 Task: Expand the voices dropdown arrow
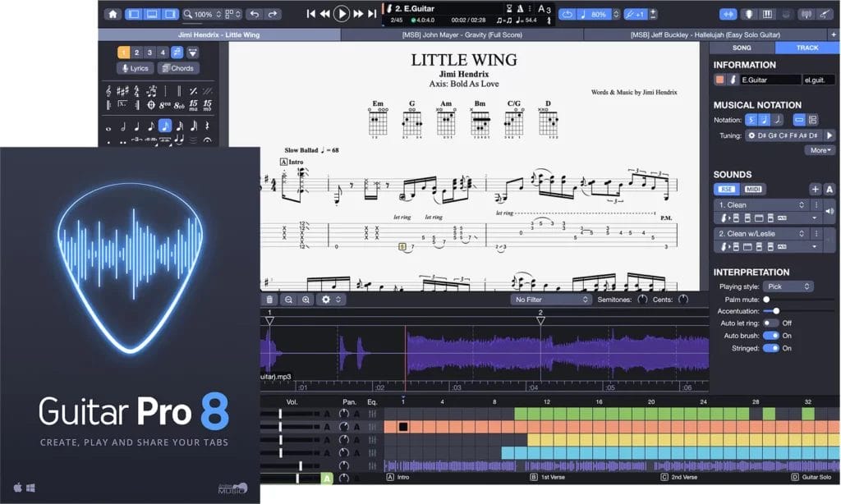coord(192,53)
